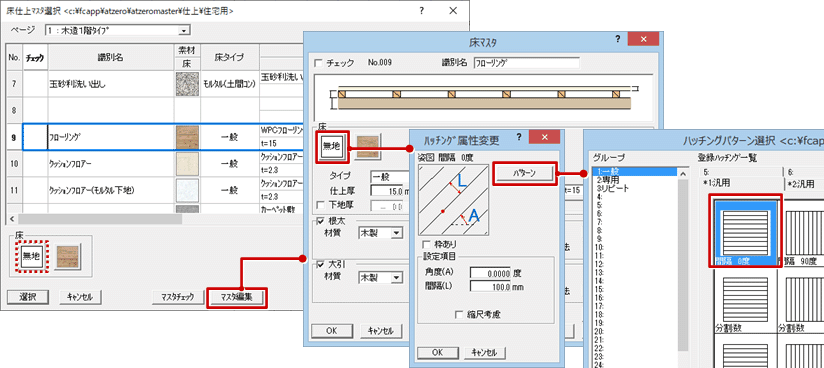Screen dimensions: 824x368
Task: Enable the 枠あり checkbox
Action: 426,245
